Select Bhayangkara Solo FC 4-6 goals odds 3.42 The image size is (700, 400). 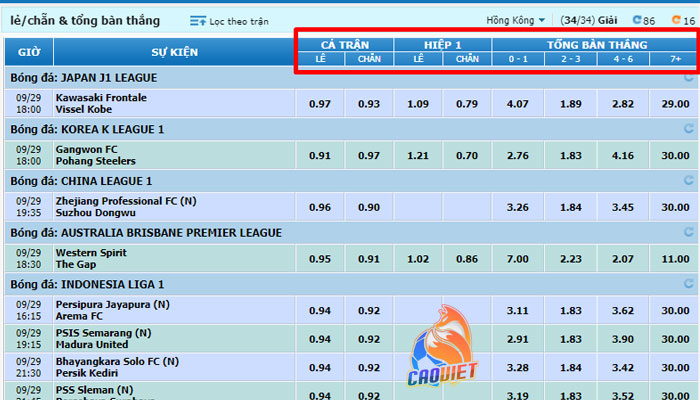pyautogui.click(x=623, y=367)
